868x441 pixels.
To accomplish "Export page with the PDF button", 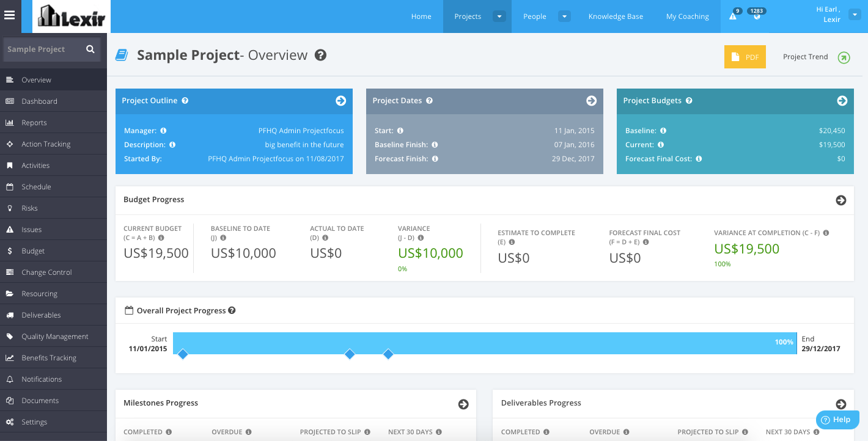I will [745, 57].
